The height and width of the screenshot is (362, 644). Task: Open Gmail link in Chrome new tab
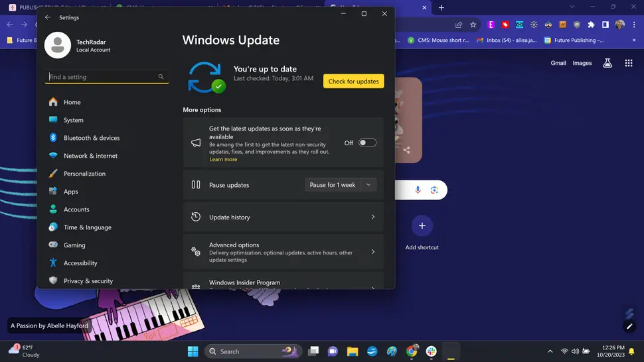[558, 63]
